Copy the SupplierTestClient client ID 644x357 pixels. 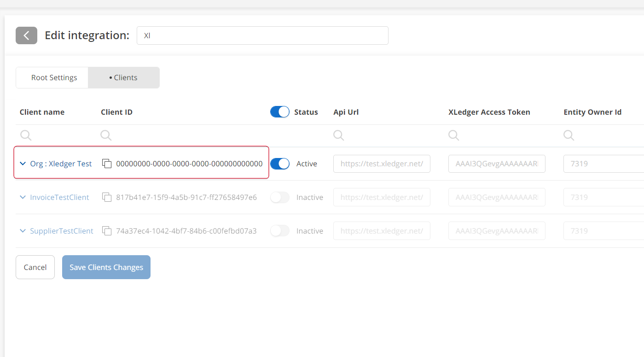point(107,231)
